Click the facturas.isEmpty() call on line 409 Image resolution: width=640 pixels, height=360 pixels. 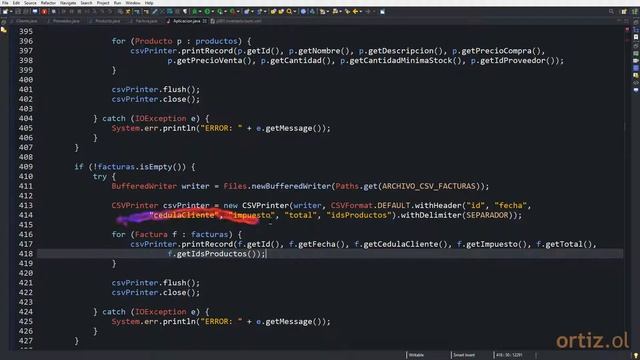(141, 167)
